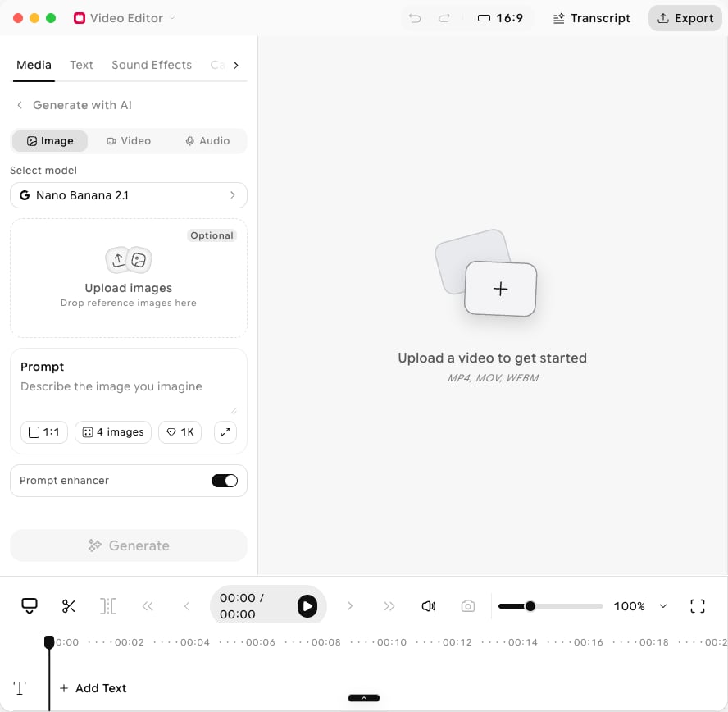Viewport: 728px width, 712px height.
Task: Enter fullscreen preview mode
Action: coord(698,606)
